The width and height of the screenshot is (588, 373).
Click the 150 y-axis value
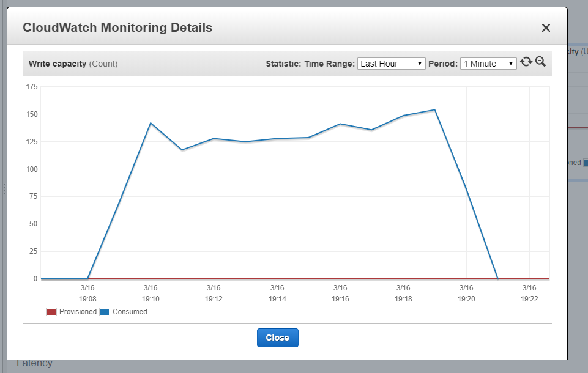(x=32, y=114)
